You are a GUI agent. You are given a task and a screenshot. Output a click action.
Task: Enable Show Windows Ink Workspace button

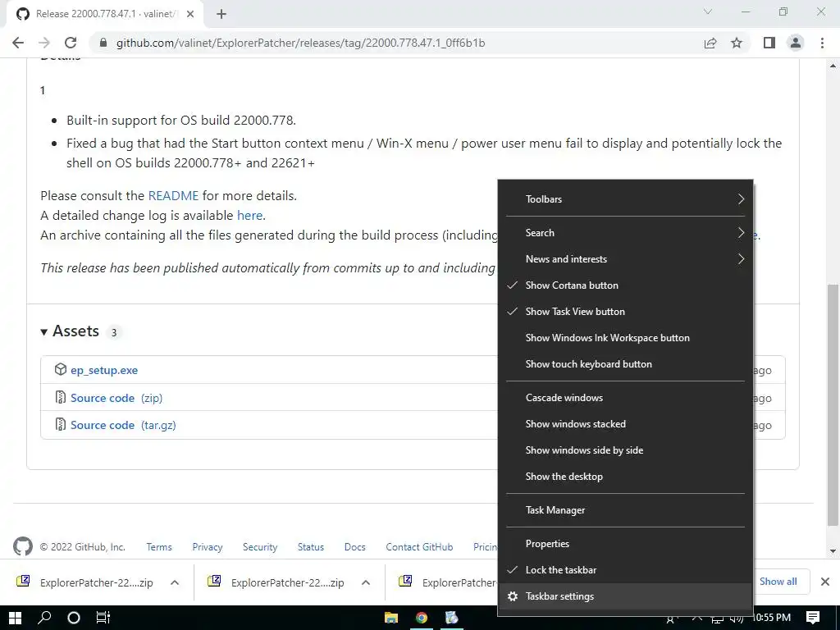click(625, 337)
